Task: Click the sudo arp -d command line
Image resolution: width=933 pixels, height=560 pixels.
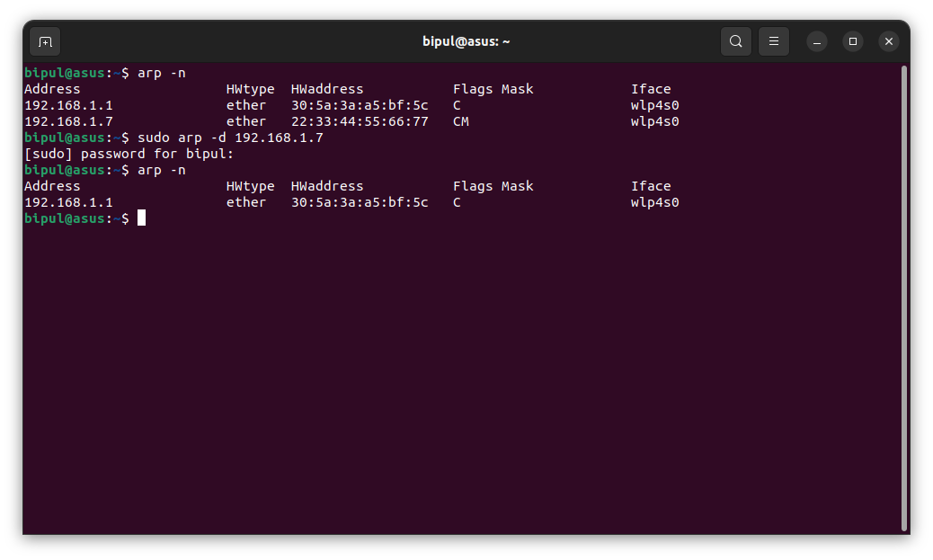Action: click(231, 137)
